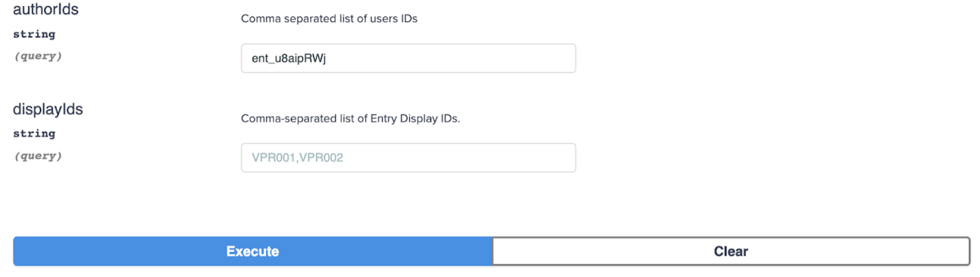980x277 pixels.
Task: Click the string type under displayIds
Action: (x=34, y=133)
